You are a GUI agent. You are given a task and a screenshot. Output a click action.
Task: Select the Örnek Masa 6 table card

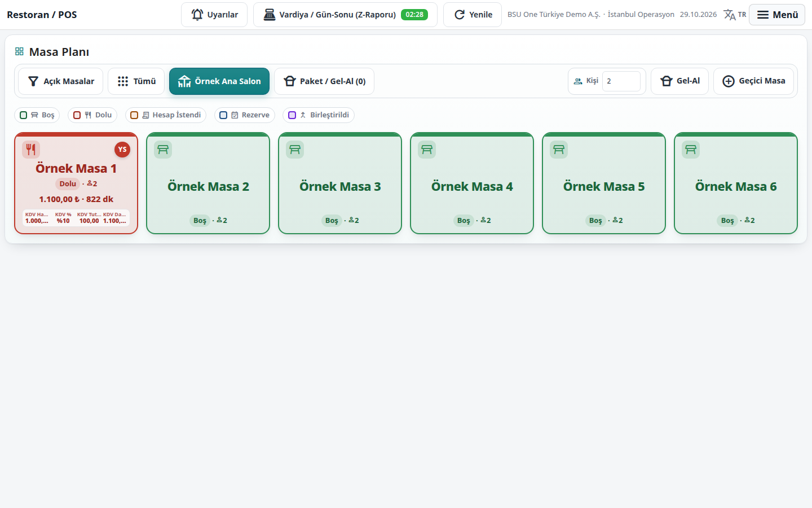736,183
